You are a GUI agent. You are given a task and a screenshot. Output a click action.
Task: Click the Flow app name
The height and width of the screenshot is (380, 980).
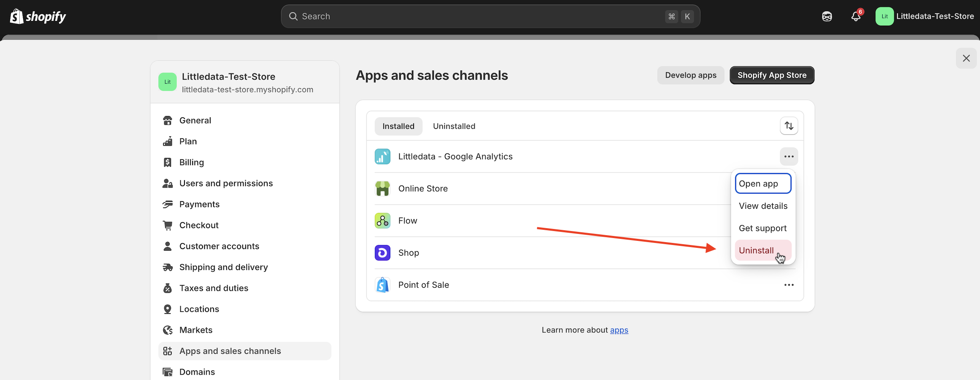(407, 220)
